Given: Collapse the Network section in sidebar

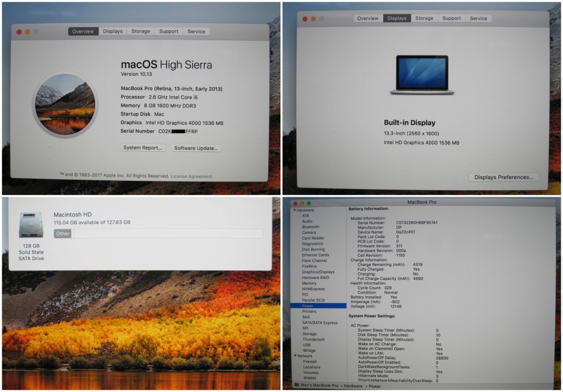Looking at the screenshot, I should [295, 356].
